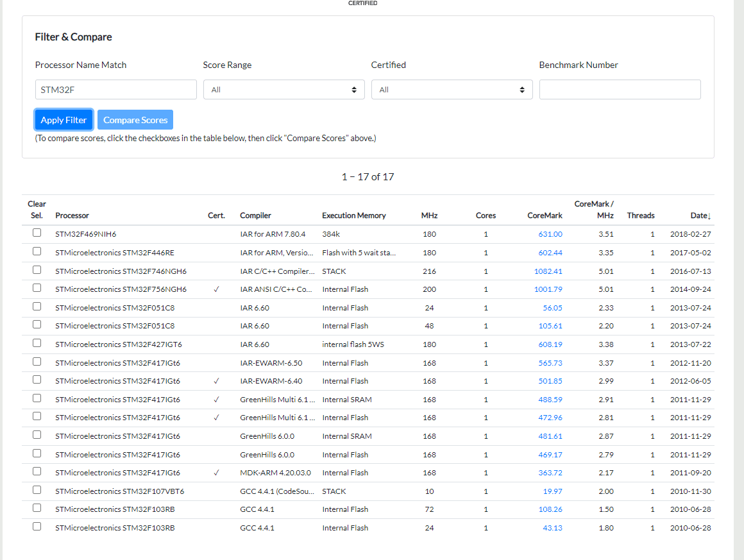Open the 108.26 CoreMark score link
The image size is (744, 560).
click(x=550, y=509)
